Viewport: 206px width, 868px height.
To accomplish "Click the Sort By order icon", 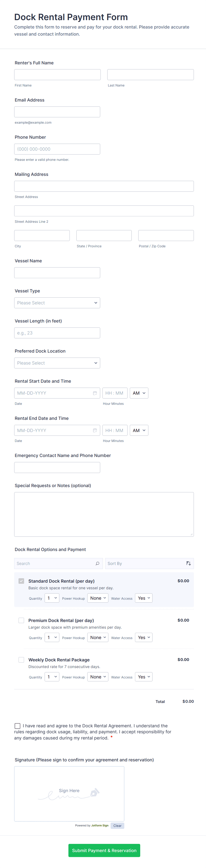I will coord(189,563).
